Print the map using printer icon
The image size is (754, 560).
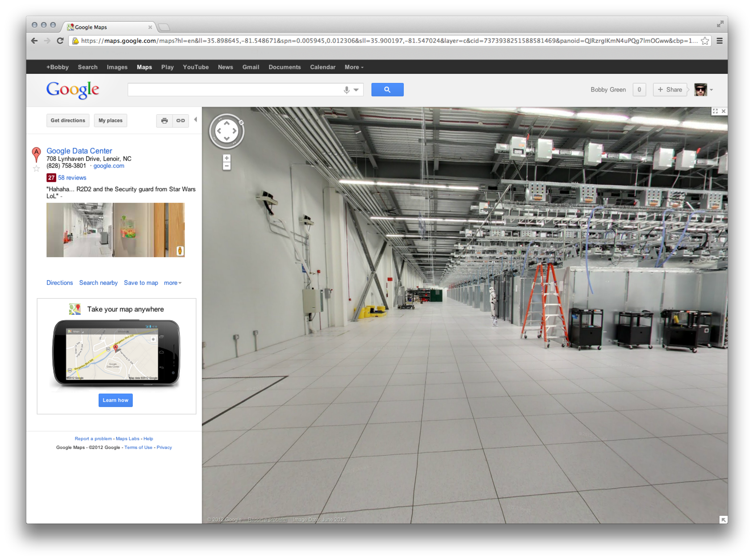click(x=164, y=121)
